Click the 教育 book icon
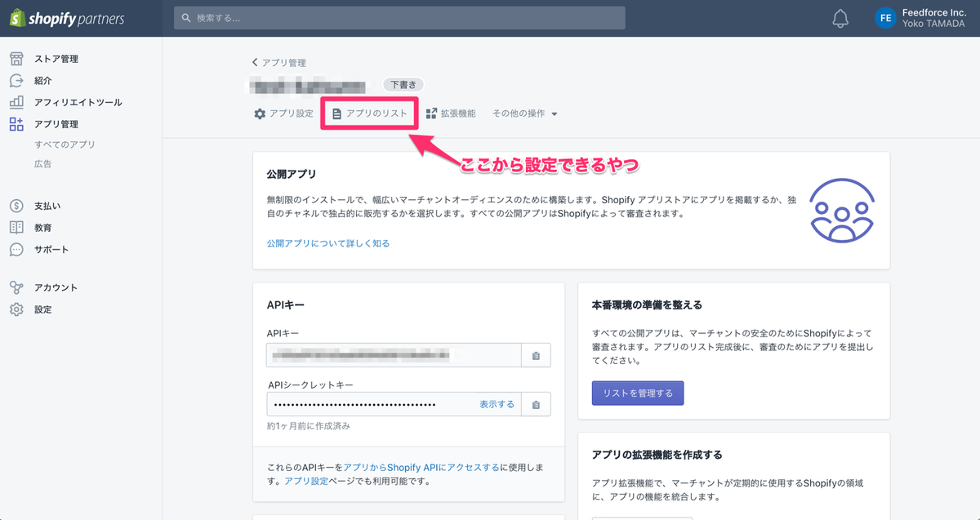This screenshot has width=980, height=520. click(16, 228)
